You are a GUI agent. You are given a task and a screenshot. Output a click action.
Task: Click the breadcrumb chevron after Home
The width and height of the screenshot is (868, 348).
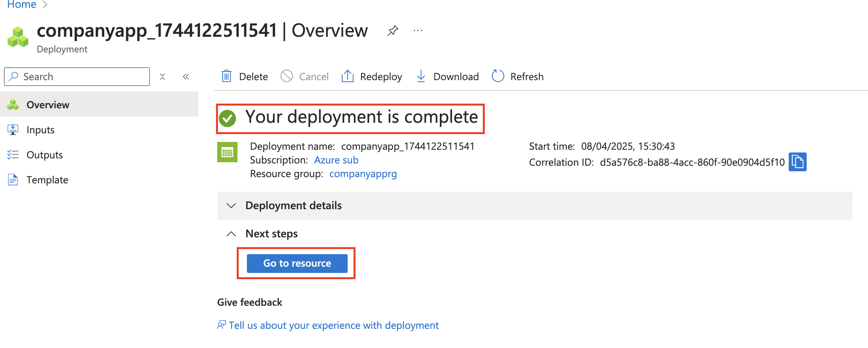pyautogui.click(x=45, y=4)
